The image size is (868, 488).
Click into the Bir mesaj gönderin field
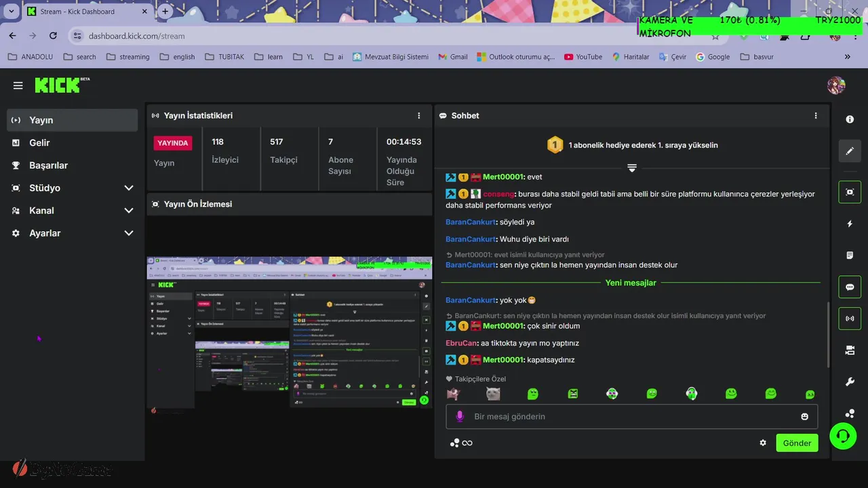click(632, 416)
